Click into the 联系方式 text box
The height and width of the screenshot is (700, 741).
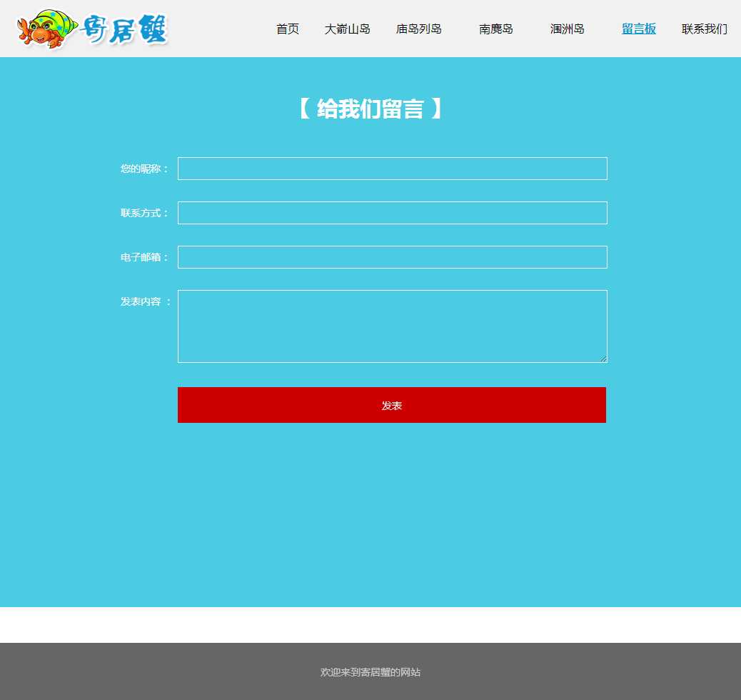(x=392, y=213)
